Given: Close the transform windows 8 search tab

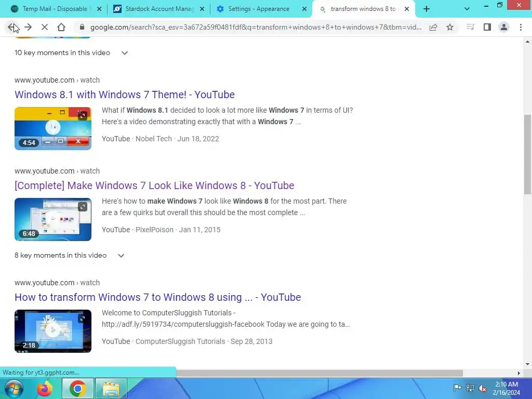Looking at the screenshot, I should 407,9.
